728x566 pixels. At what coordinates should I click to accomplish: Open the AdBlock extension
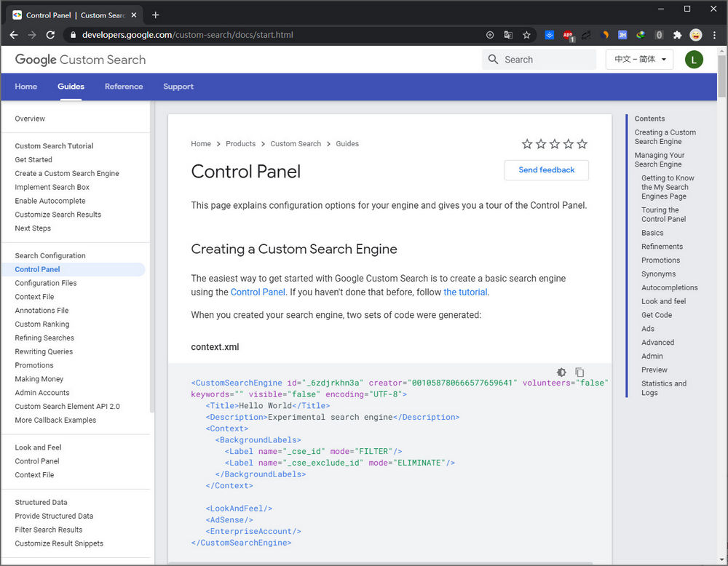(568, 35)
